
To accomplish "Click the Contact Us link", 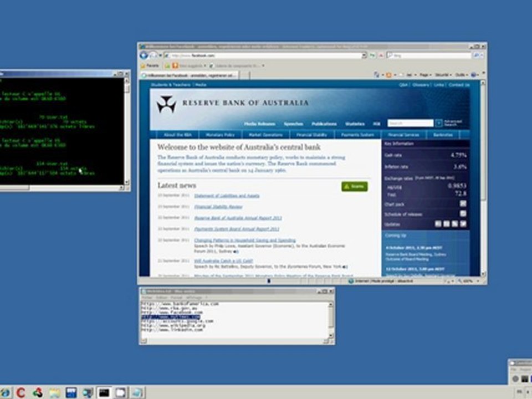I will (x=459, y=85).
